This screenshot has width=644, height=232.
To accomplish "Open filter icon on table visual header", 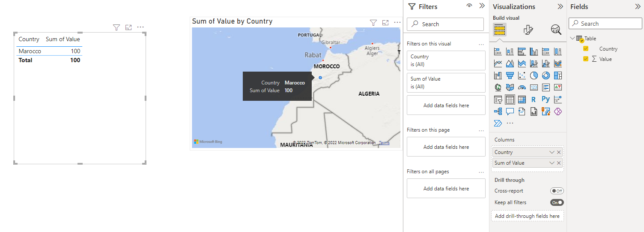I will pos(116,27).
